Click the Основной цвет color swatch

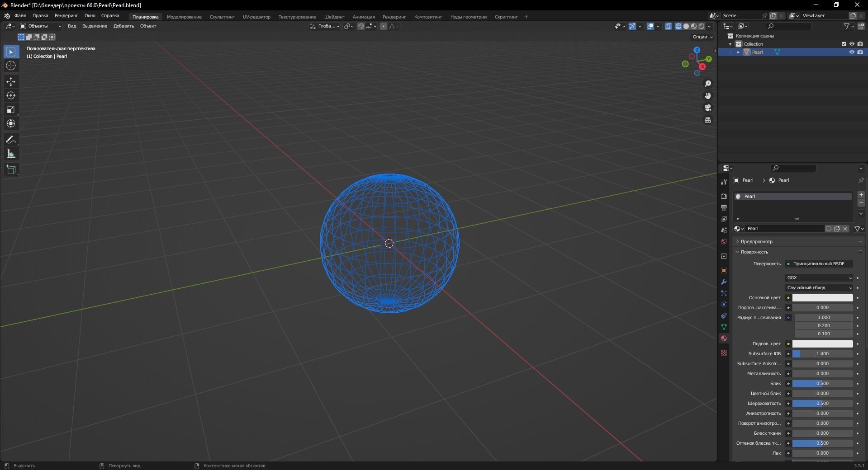click(x=822, y=298)
